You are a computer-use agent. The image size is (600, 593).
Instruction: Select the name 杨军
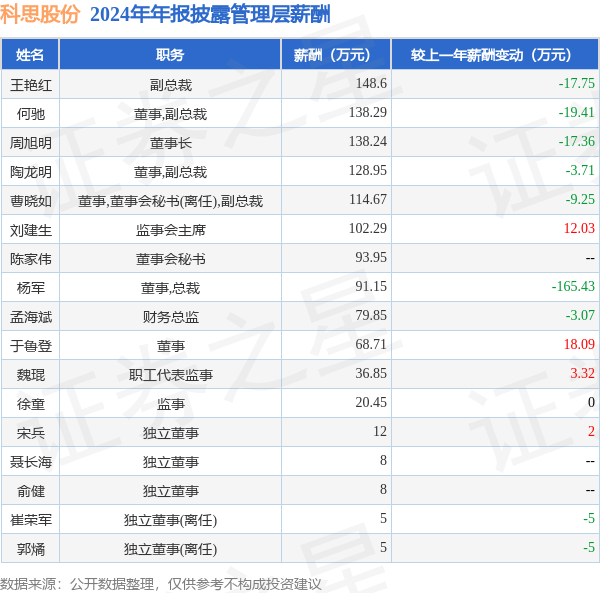pyautogui.click(x=31, y=288)
